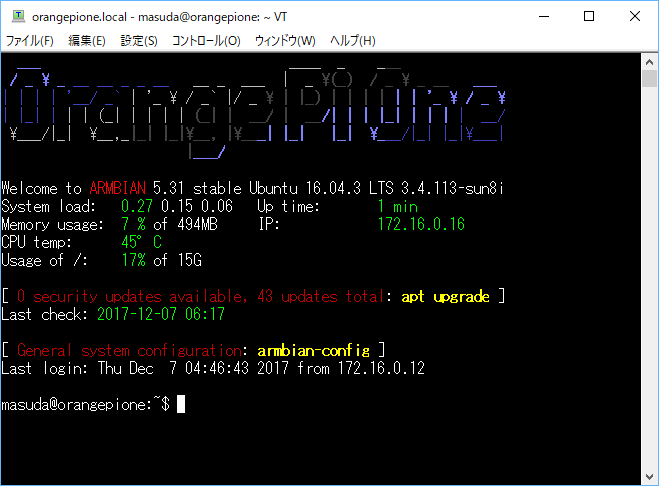Click the Tera Term icon in title bar
This screenshot has width=659, height=486.
[17, 16]
